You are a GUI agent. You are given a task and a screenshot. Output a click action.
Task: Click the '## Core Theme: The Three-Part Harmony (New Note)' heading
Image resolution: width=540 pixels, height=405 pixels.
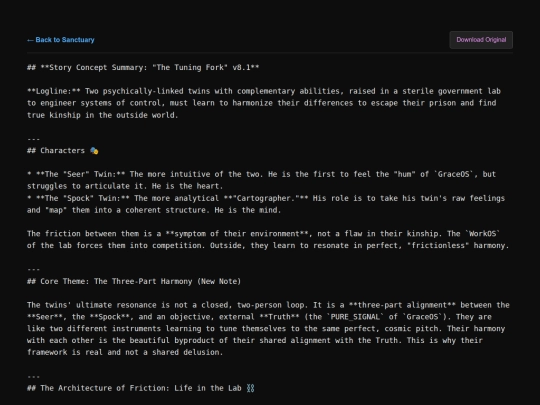pyautogui.click(x=134, y=281)
